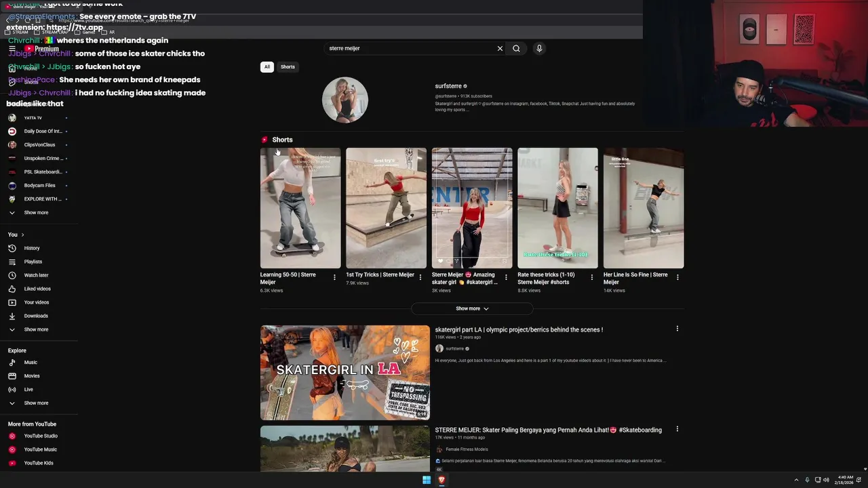
Task: Expand more Shorts with the Show more button
Action: (472, 308)
